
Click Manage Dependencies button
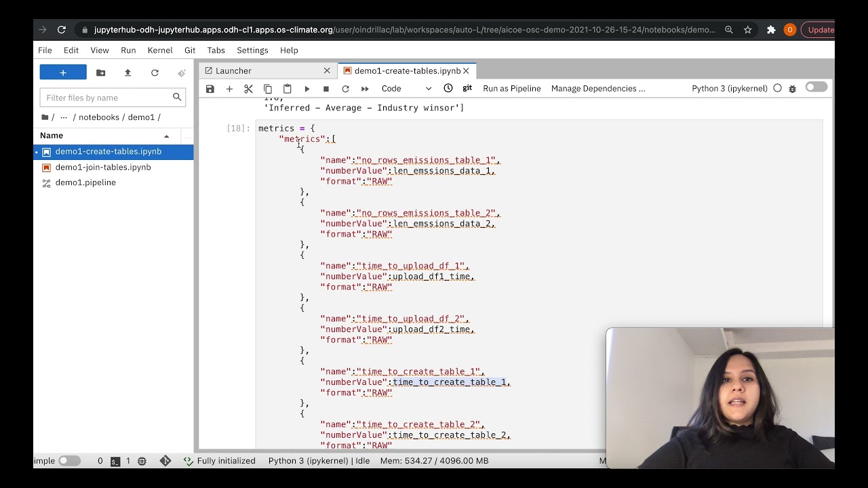[598, 89]
